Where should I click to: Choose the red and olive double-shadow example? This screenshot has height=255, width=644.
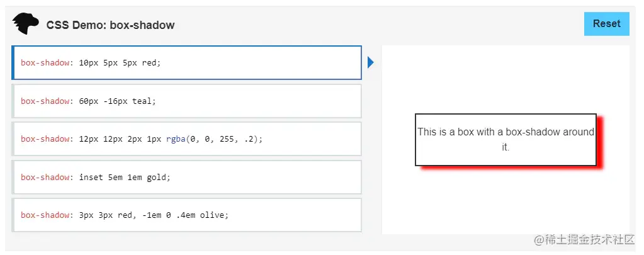186,215
